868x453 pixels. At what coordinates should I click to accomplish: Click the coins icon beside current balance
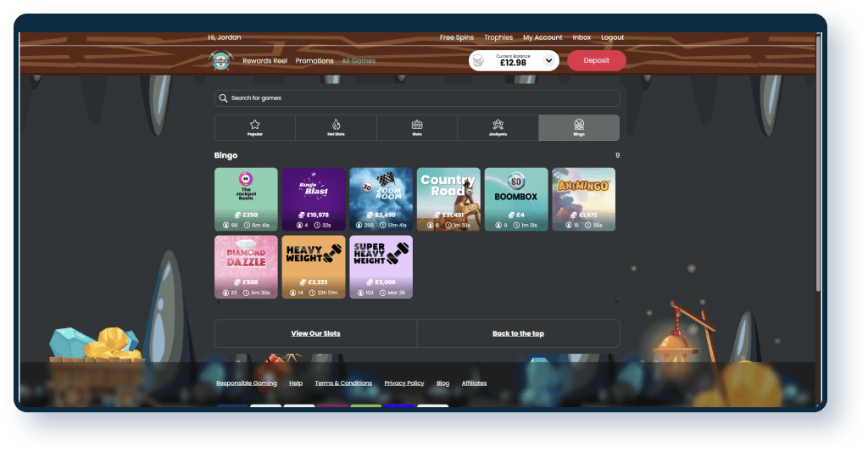(481, 60)
